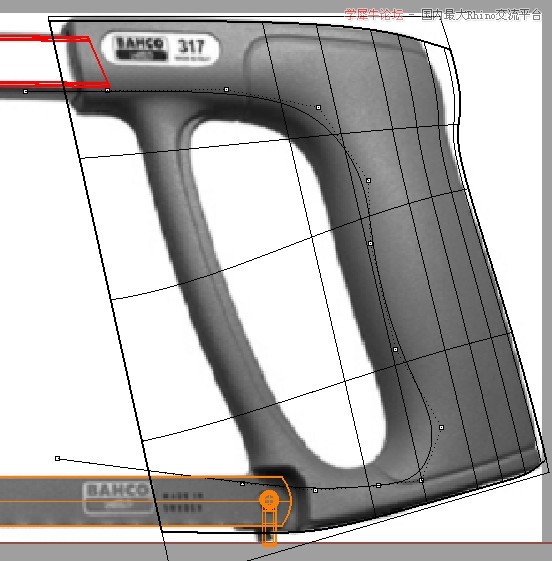Open the red 学犀牛论坛 watermark link
The image size is (552, 561).
pyautogui.click(x=374, y=14)
